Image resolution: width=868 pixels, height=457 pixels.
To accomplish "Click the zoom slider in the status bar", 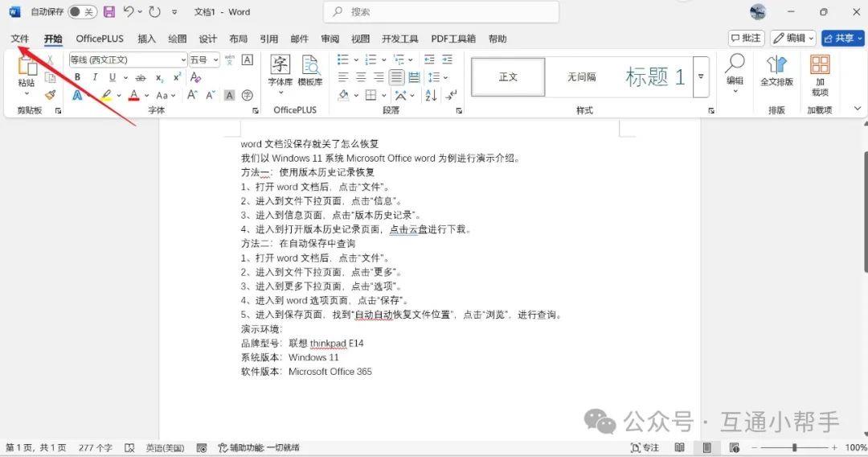I will 794,447.
